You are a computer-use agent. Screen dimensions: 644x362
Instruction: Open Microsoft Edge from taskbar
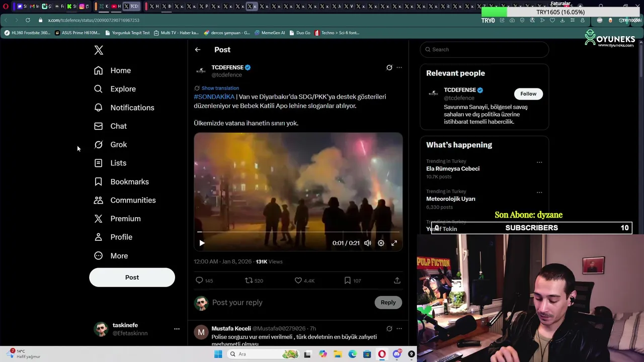[x=352, y=354]
